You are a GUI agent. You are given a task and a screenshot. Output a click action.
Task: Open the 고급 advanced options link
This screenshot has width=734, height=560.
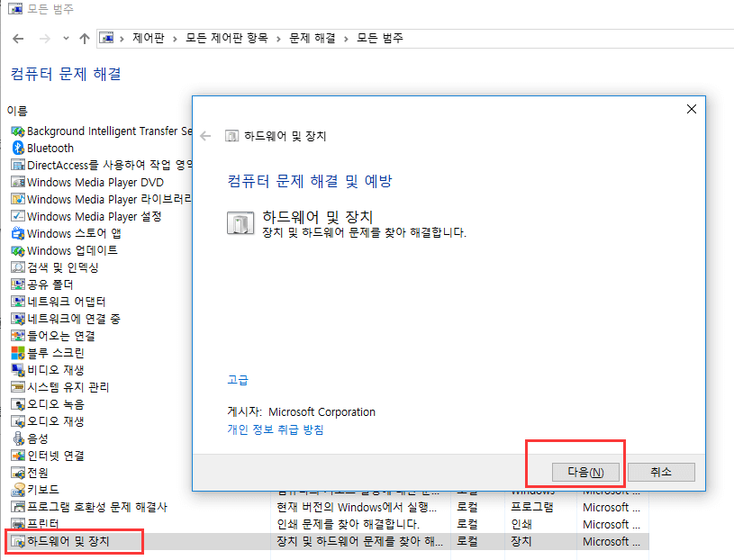pos(238,381)
